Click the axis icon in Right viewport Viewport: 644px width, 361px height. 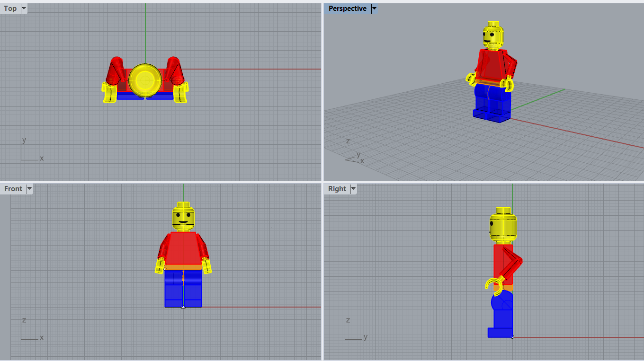pyautogui.click(x=356, y=329)
